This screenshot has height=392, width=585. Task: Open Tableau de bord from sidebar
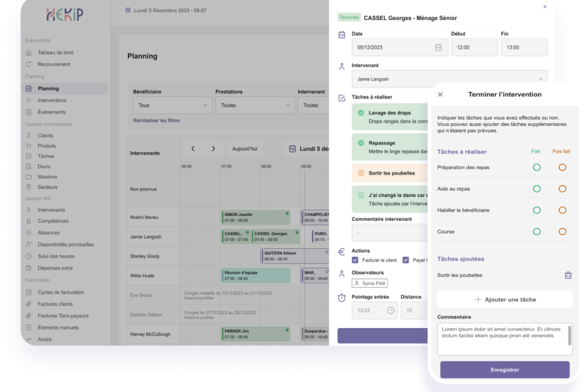click(55, 53)
